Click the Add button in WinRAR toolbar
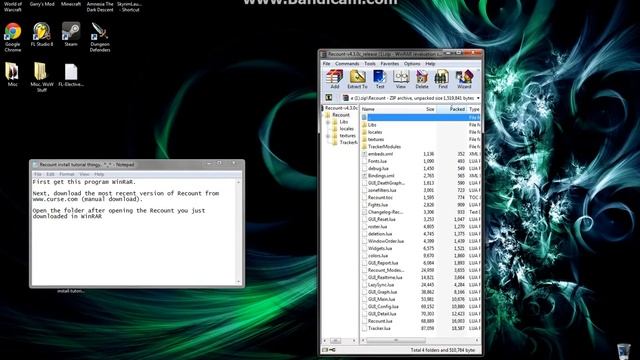The width and height of the screenshot is (640, 360). click(335, 79)
